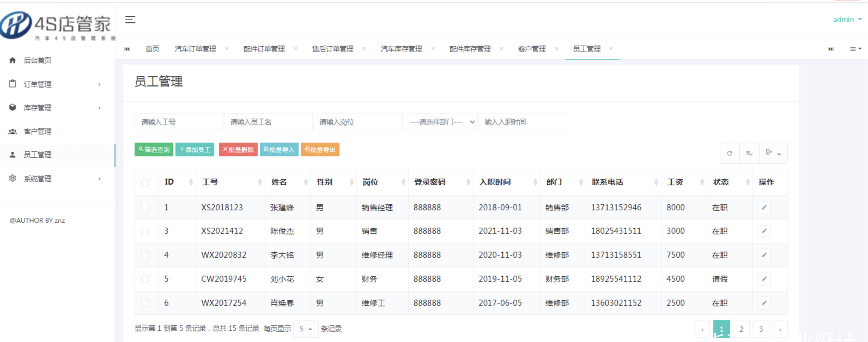Viewport: 868px width, 342px height.
Task: Toggle the hamburger sidebar menu icon
Action: click(x=130, y=20)
